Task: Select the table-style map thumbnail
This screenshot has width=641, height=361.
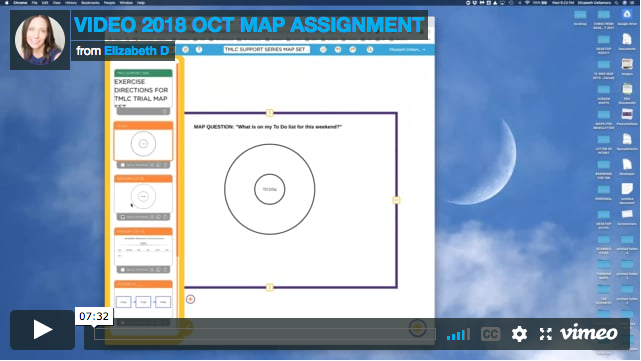Action: [143, 247]
